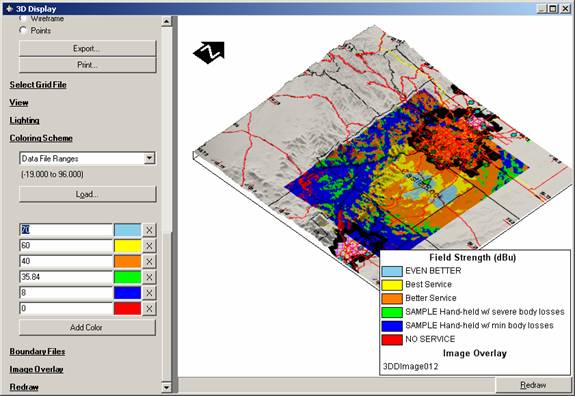Click the Export... button
This screenshot has height=396, width=575.
(x=88, y=48)
